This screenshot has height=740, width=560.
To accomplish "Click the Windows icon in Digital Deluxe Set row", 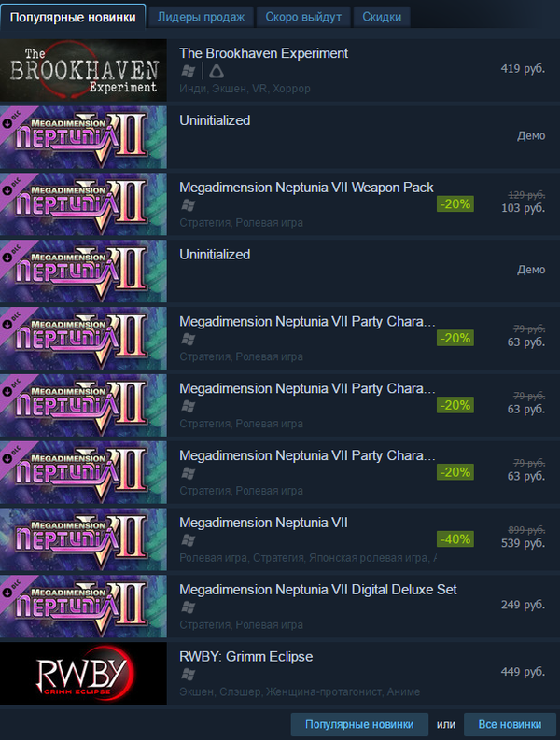I will coord(189,607).
